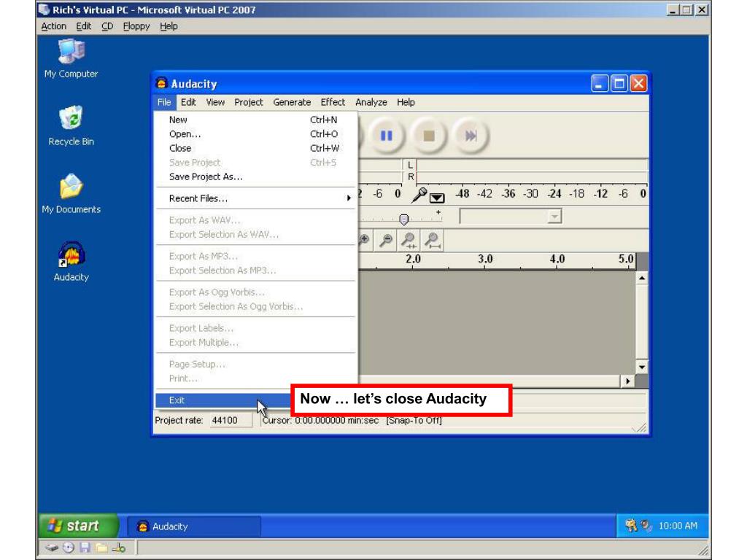The height and width of the screenshot is (560, 747).
Task: Choose New from the File menu
Action: (x=256, y=120)
